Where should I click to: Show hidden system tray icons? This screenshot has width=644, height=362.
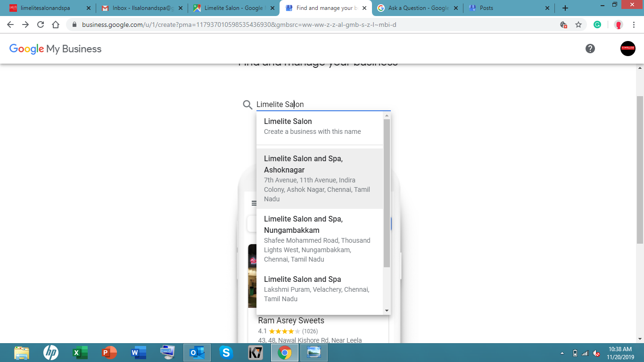click(562, 353)
